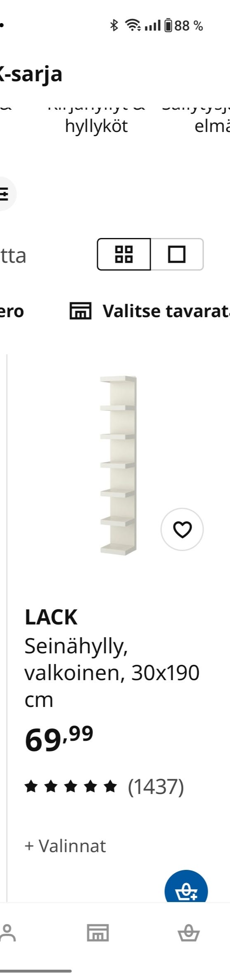Tap the filter sliders icon button
The height and width of the screenshot is (980, 230).
[x=4, y=194]
